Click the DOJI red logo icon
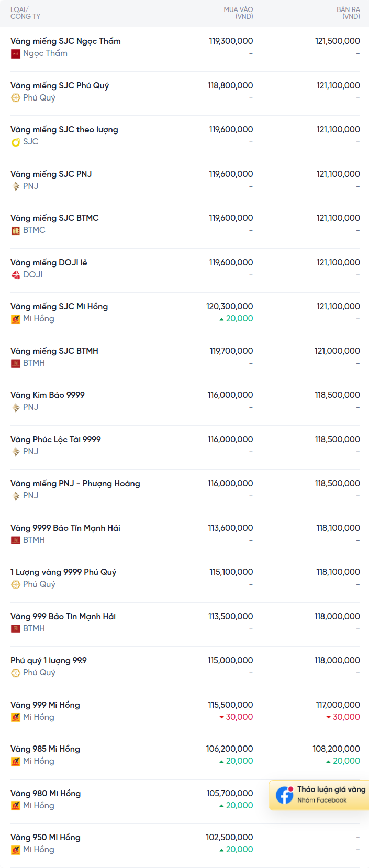The width and height of the screenshot is (369, 868). click(x=16, y=275)
